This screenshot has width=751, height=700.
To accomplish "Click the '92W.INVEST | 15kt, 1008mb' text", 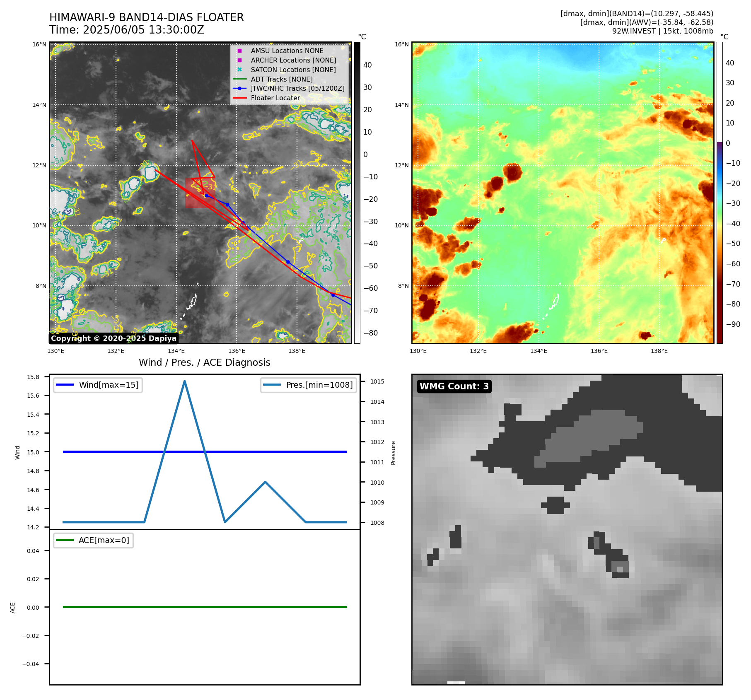I will pos(663,31).
